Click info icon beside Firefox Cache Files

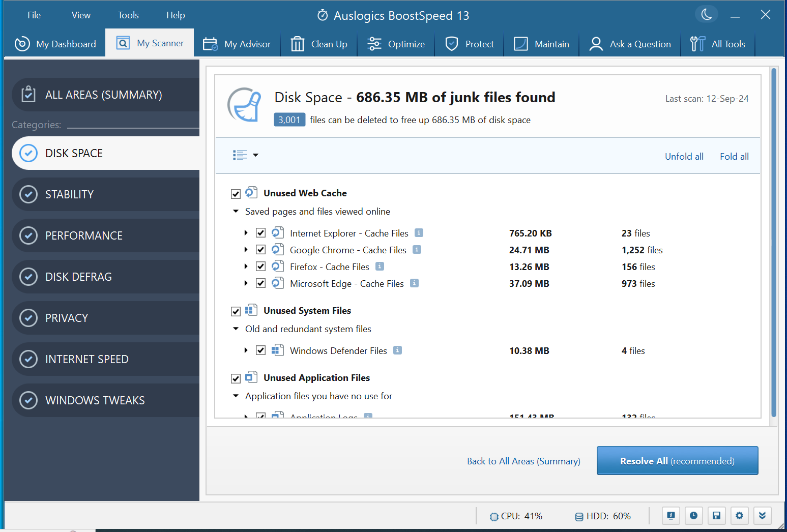tap(380, 267)
